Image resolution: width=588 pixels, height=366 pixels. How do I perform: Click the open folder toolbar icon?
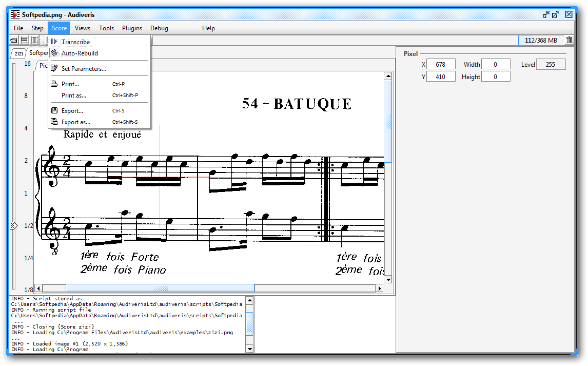14,40
